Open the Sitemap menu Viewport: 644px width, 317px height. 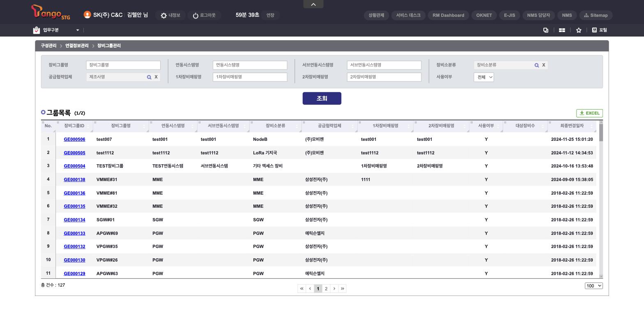coord(596,15)
